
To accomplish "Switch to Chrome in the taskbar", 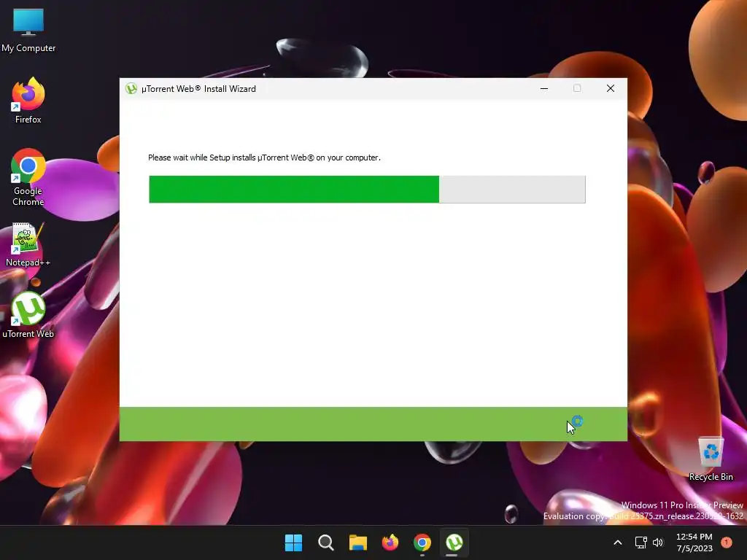I will point(422,542).
